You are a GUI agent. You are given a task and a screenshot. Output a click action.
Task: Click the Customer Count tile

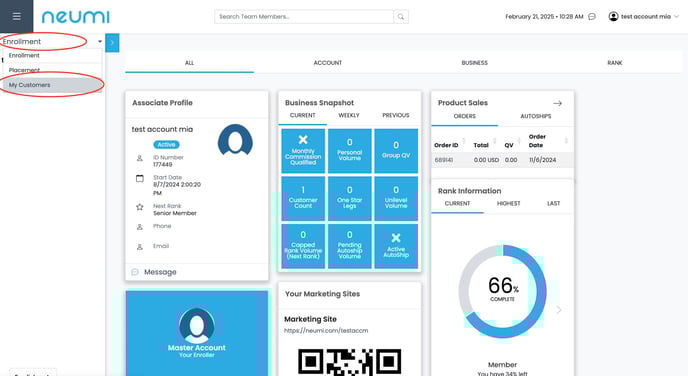[x=303, y=198]
